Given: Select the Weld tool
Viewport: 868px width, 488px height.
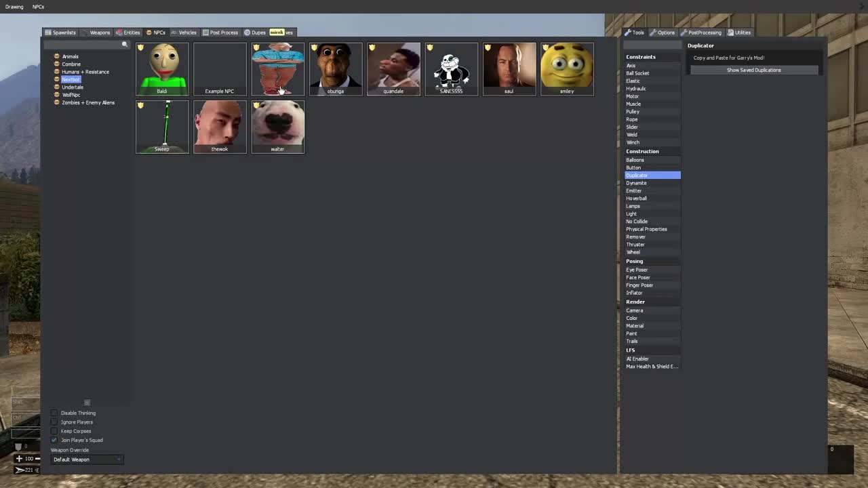Looking at the screenshot, I should (x=652, y=134).
